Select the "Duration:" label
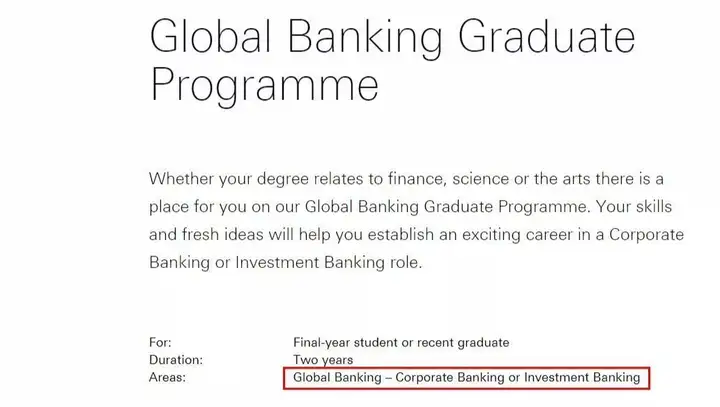The height and width of the screenshot is (407, 720). (175, 360)
